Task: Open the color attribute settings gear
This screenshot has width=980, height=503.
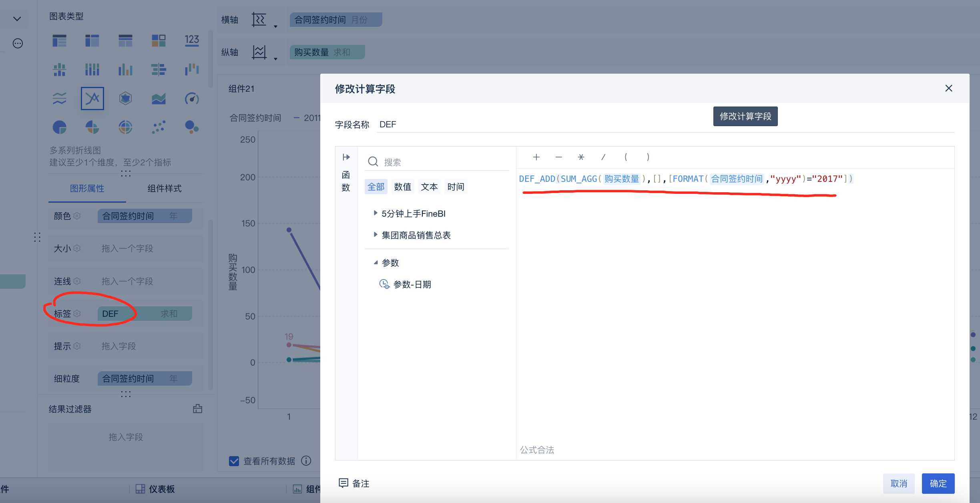Action: (x=77, y=216)
